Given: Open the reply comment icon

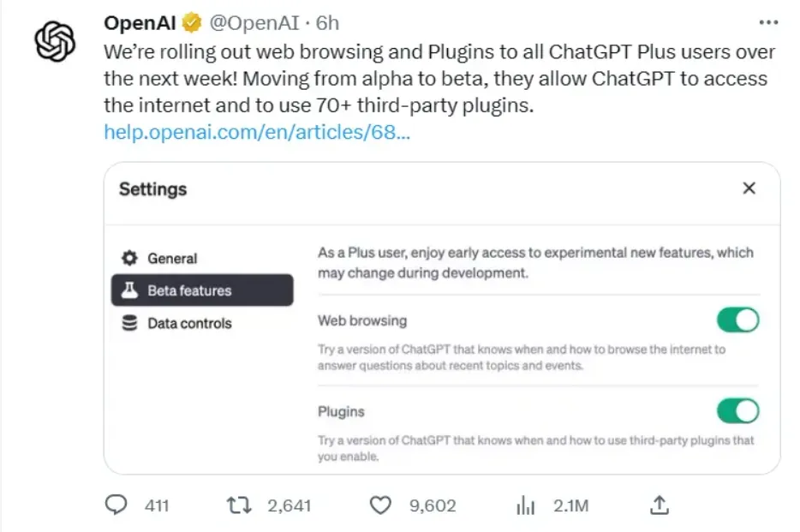Looking at the screenshot, I should (116, 505).
